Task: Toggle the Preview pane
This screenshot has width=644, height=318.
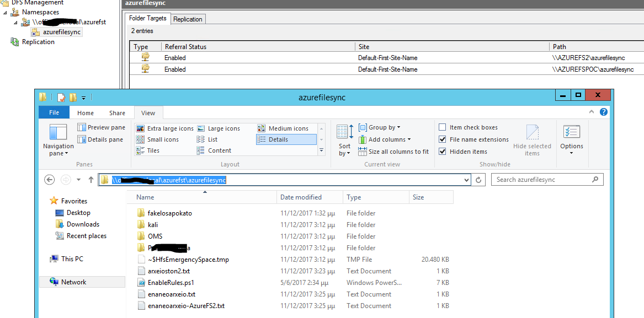Action: coord(101,127)
